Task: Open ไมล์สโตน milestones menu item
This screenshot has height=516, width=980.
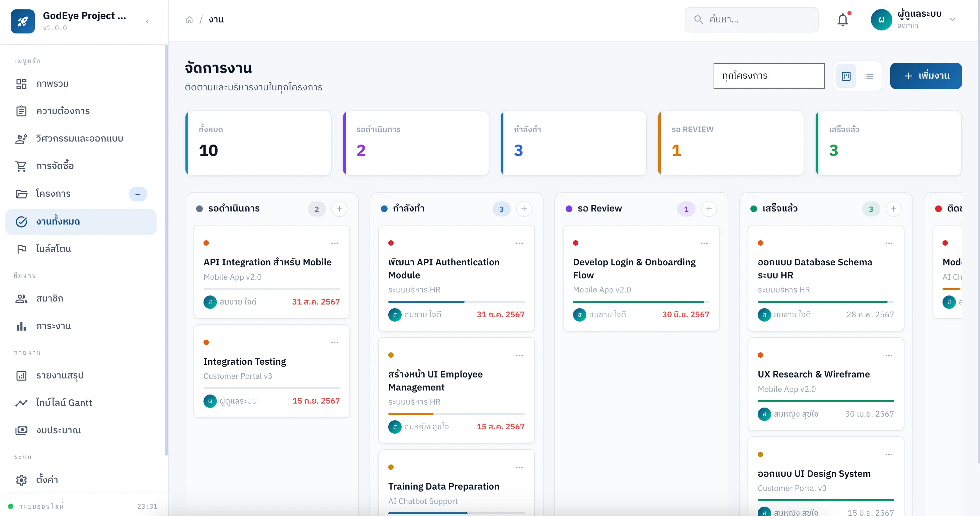Action: coord(81,249)
